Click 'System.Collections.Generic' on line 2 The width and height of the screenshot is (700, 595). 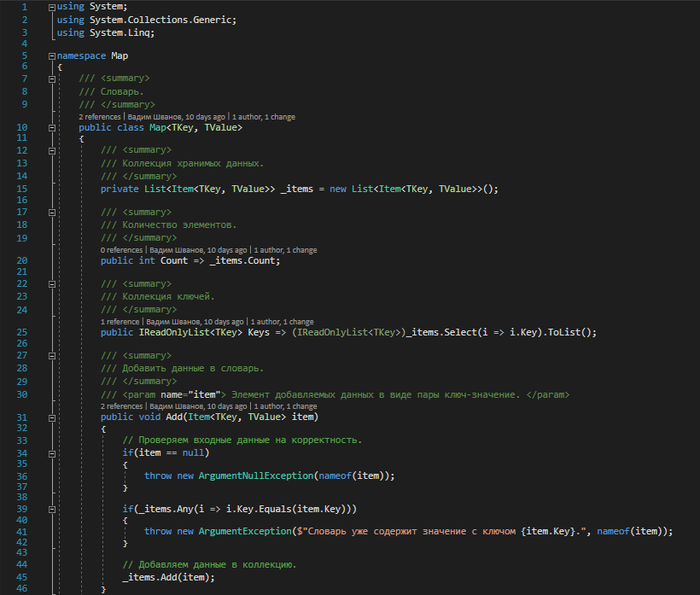(x=160, y=20)
